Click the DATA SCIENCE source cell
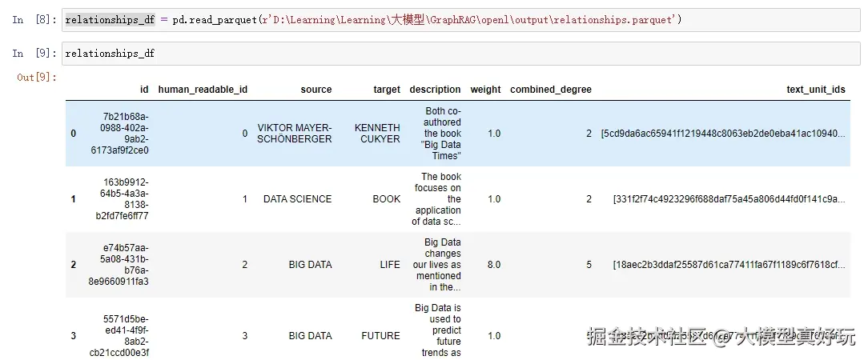Viewport: 868px width, 360px height. click(x=297, y=199)
